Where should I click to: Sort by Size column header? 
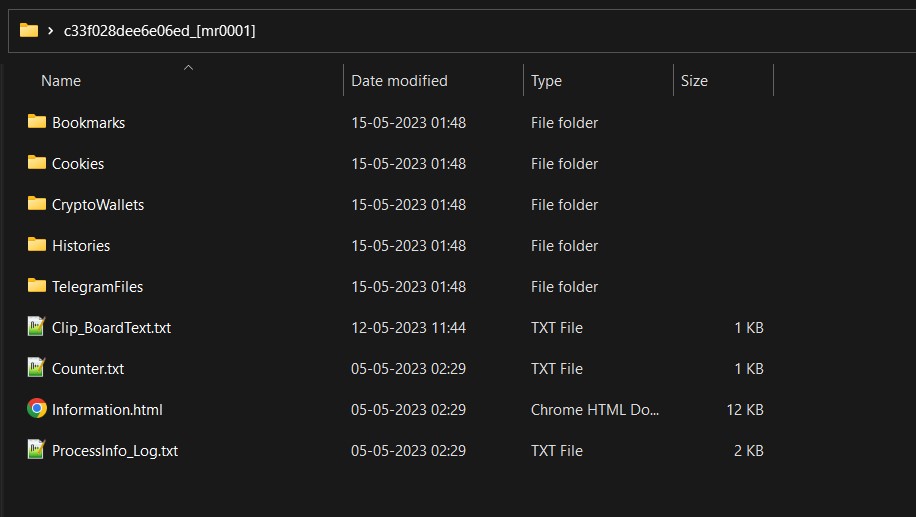(x=694, y=81)
